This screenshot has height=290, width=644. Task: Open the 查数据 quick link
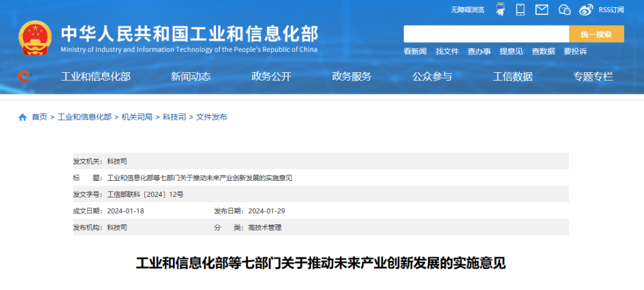[543, 51]
